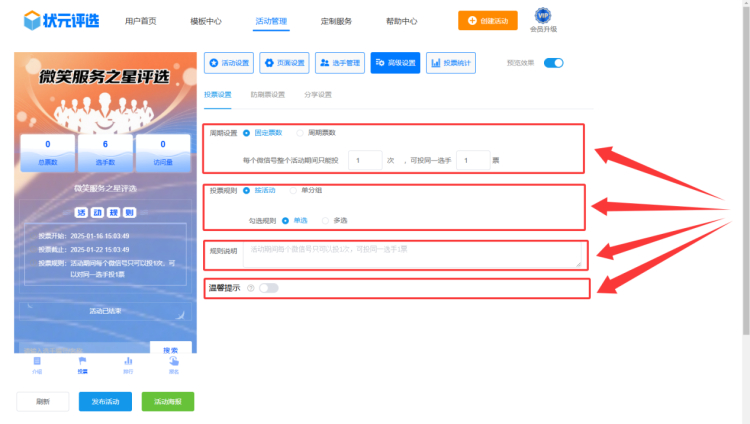
Task: Open 投票统计 with the chart icon
Action: coord(451,63)
